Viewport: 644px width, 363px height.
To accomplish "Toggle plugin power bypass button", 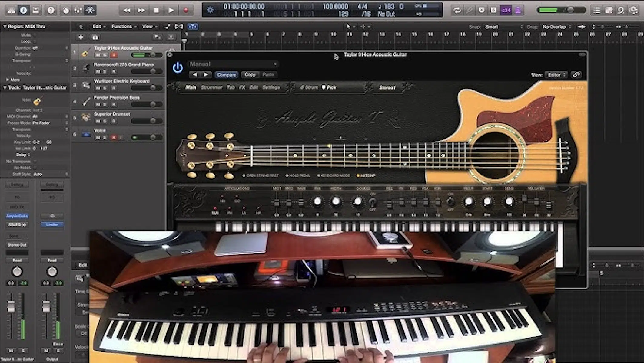I will tap(178, 67).
